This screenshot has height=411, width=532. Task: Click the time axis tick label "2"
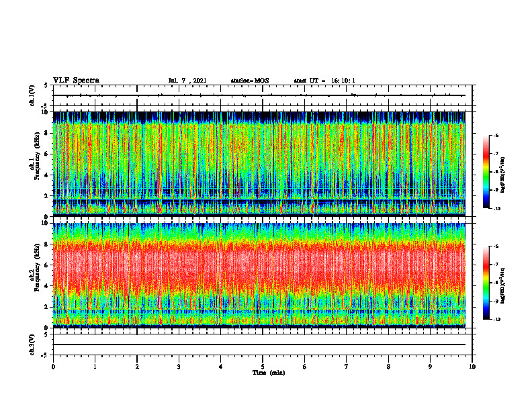[137, 367]
